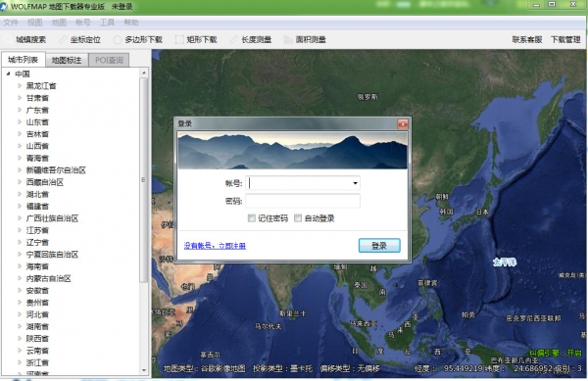Expand the 吉林省 tree node
This screenshot has width=588, height=381.
pyautogui.click(x=20, y=134)
